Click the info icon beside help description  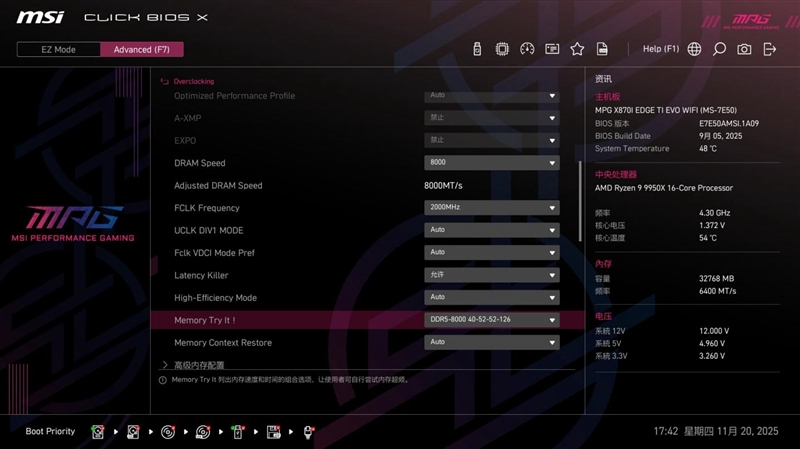click(163, 380)
